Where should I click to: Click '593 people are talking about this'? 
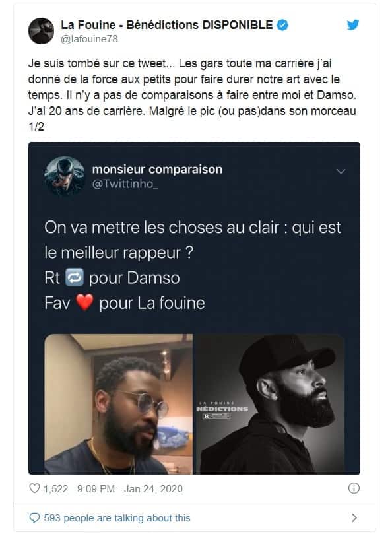117,518
